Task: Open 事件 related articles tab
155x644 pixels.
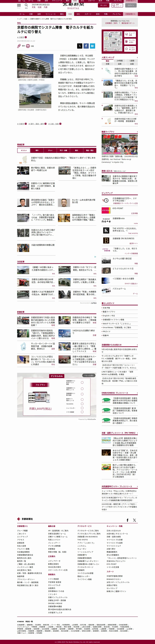Action: coord(37,150)
